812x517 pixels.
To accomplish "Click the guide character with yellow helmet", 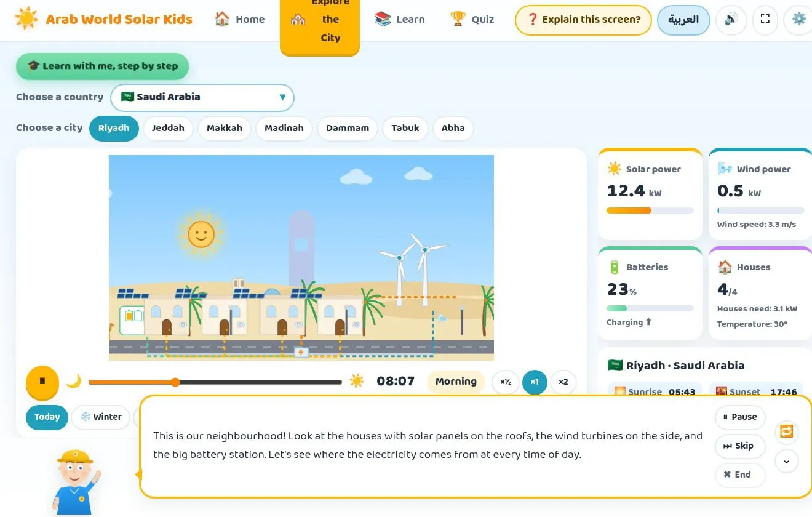I will click(75, 482).
